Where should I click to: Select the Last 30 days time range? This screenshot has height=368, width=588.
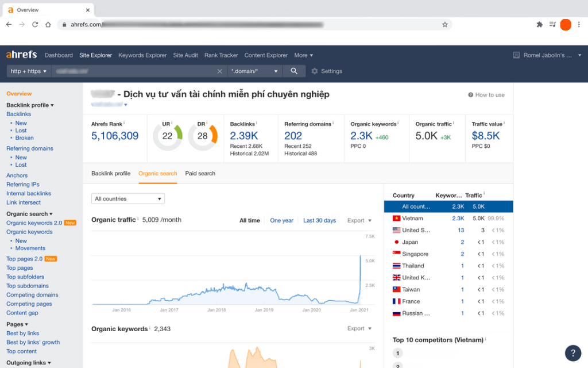tap(319, 221)
